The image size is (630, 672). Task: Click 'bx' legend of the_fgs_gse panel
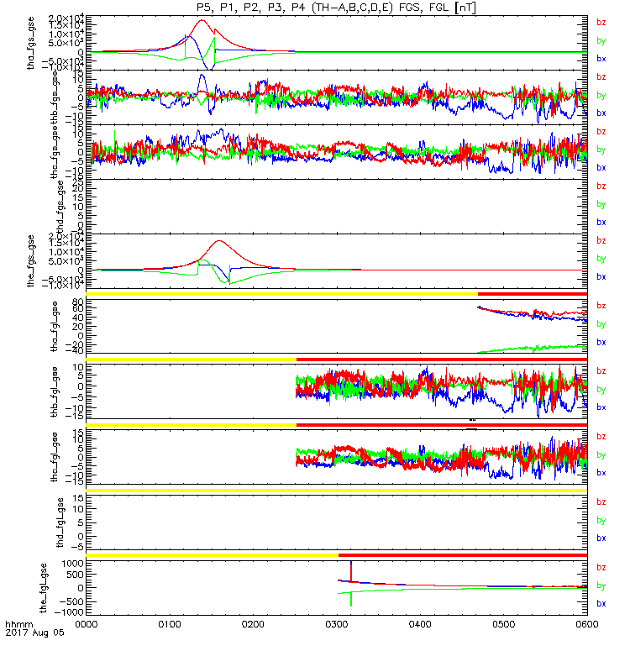tap(601, 277)
